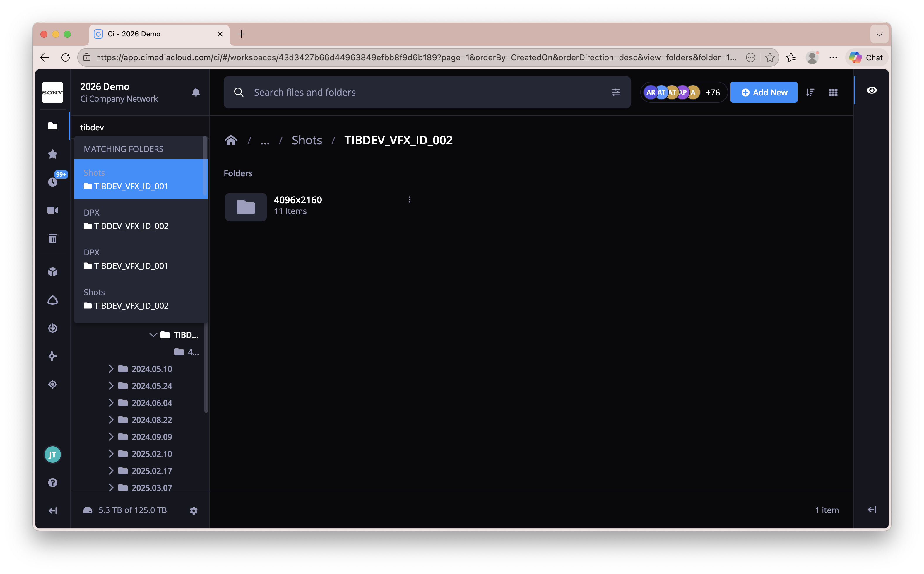This screenshot has width=924, height=574.
Task: Open storage settings via the gear icon
Action: click(194, 511)
